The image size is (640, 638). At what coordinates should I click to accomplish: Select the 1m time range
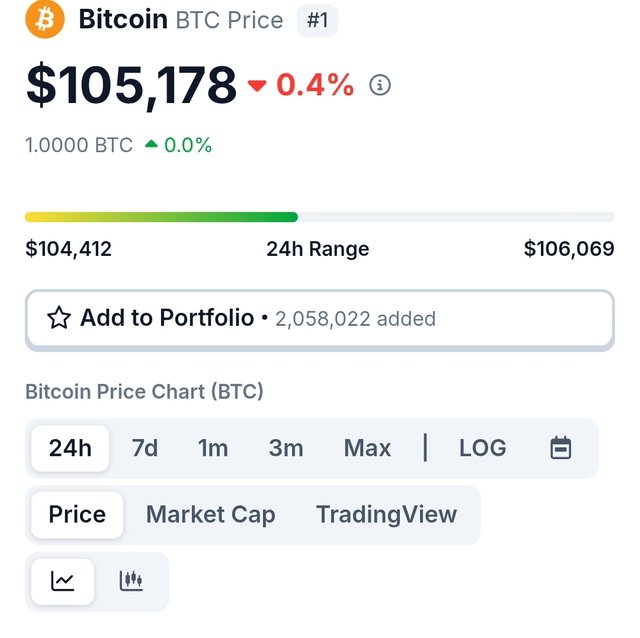point(213,448)
